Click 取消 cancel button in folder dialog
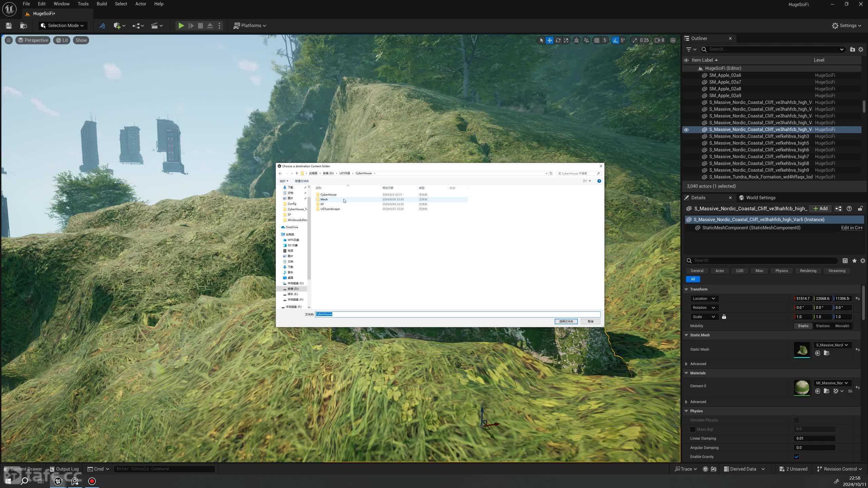 [591, 321]
